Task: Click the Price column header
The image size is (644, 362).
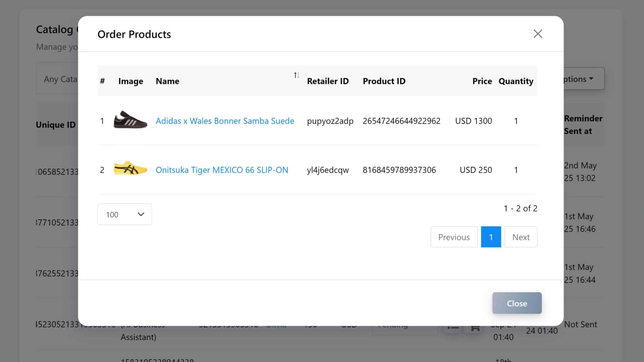Action: tap(482, 81)
